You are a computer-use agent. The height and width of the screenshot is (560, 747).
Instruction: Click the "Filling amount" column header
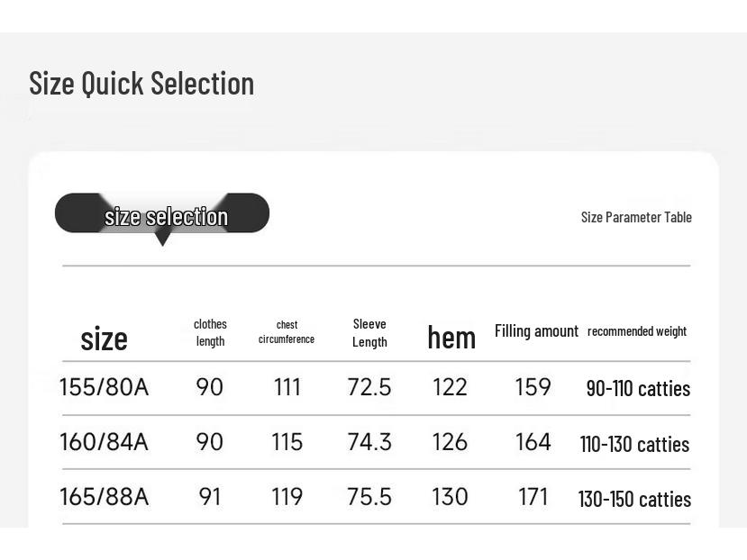(536, 330)
